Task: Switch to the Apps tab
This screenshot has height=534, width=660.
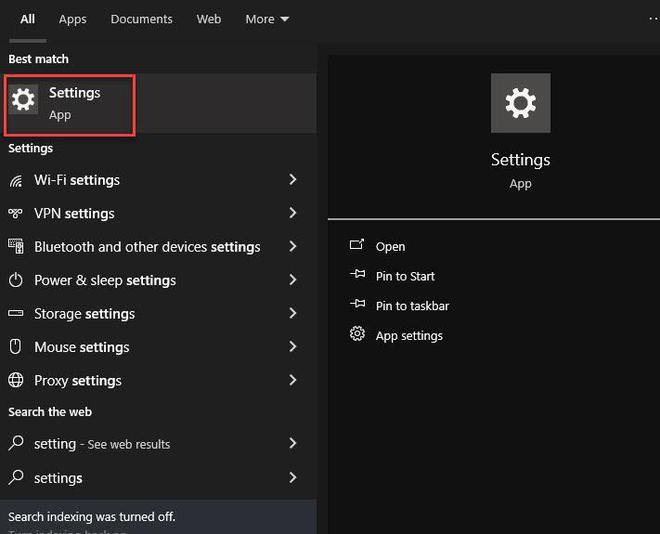Action: click(73, 19)
